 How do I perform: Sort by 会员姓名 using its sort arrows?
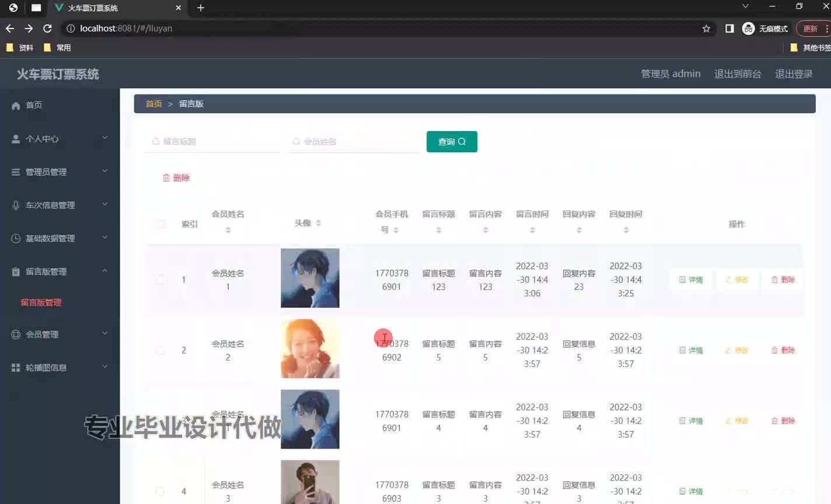[228, 228]
